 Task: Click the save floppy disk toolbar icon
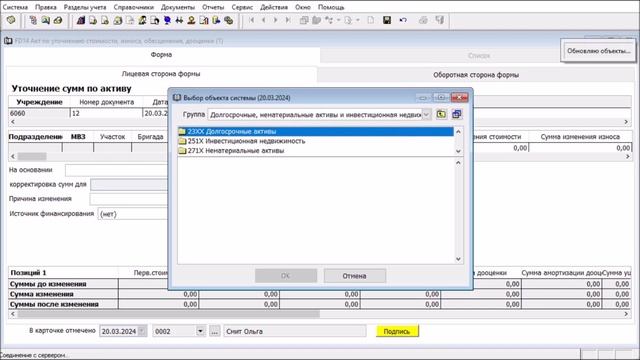click(387, 20)
